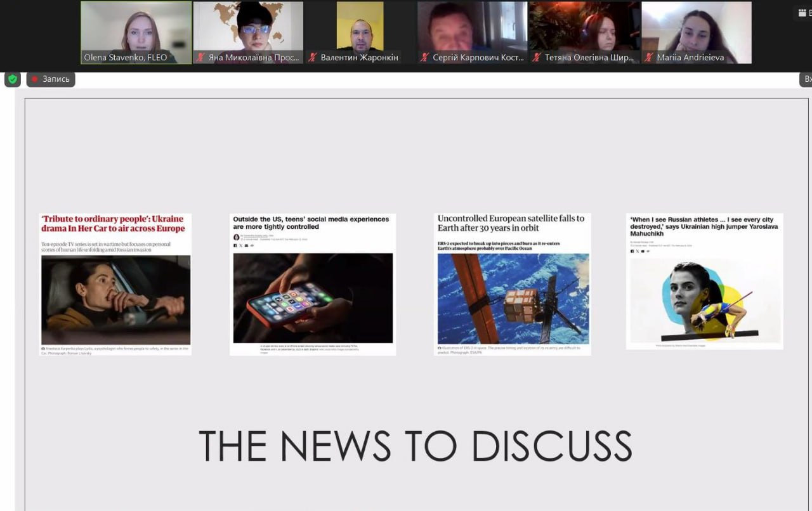Click the green encryption shield icon
Screen dimensions: 812x511
coord(12,79)
